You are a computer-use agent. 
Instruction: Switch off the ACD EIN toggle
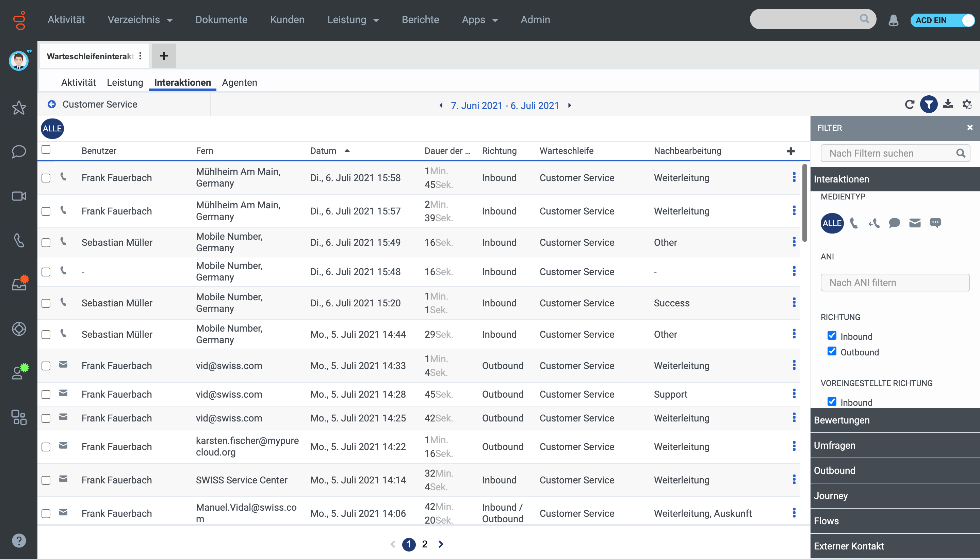pyautogui.click(x=942, y=20)
